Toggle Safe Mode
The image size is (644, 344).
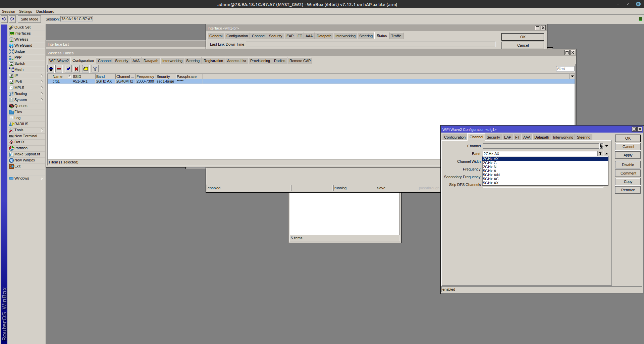(29, 19)
